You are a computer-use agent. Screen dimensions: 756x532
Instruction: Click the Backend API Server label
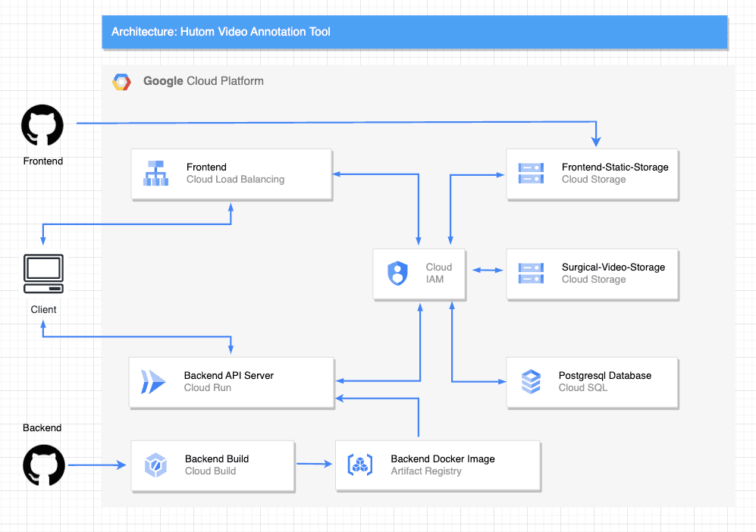pos(229,375)
